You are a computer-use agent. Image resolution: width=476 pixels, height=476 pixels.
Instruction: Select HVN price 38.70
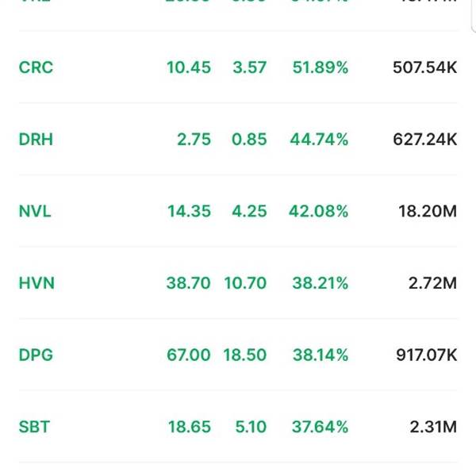pyautogui.click(x=188, y=283)
